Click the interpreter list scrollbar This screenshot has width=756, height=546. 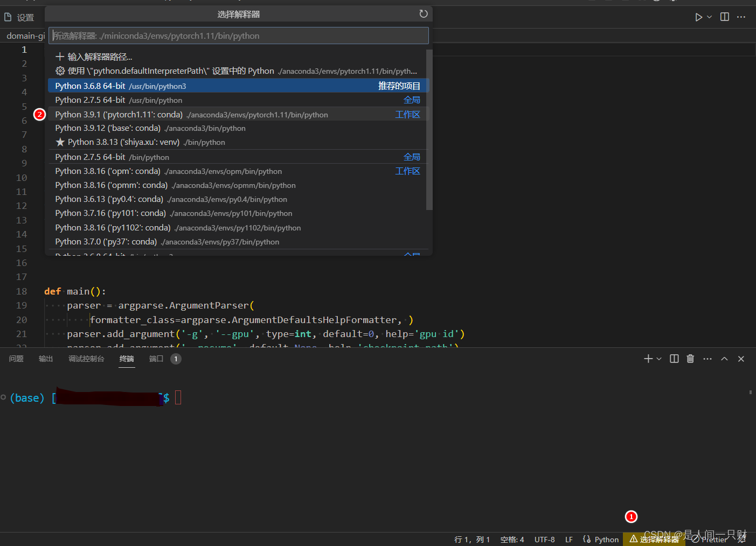click(x=429, y=129)
